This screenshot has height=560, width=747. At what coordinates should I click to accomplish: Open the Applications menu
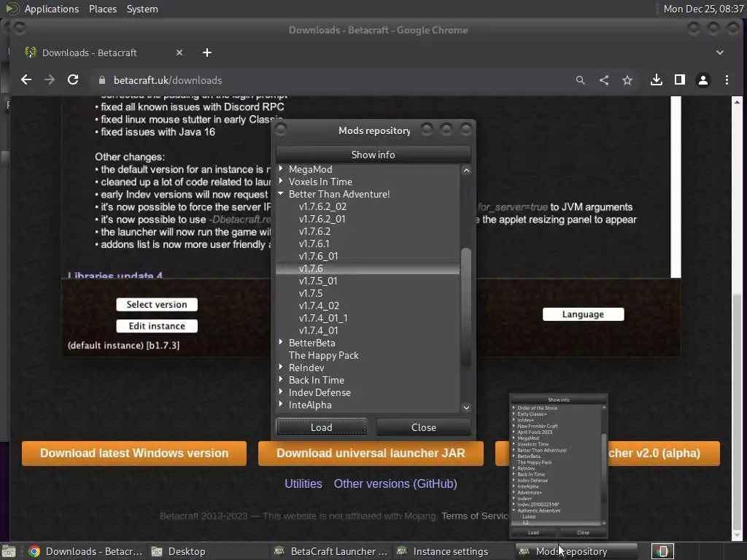(52, 9)
